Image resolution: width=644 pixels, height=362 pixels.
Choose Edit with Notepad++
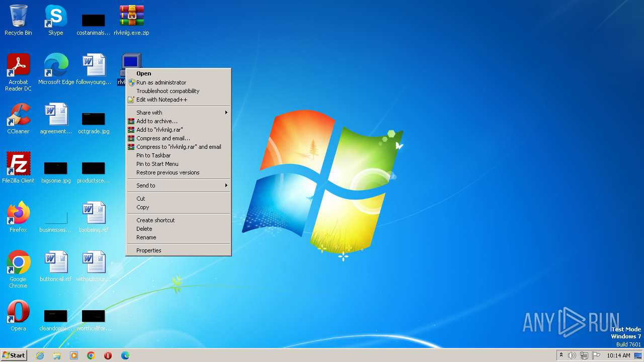pyautogui.click(x=179, y=100)
